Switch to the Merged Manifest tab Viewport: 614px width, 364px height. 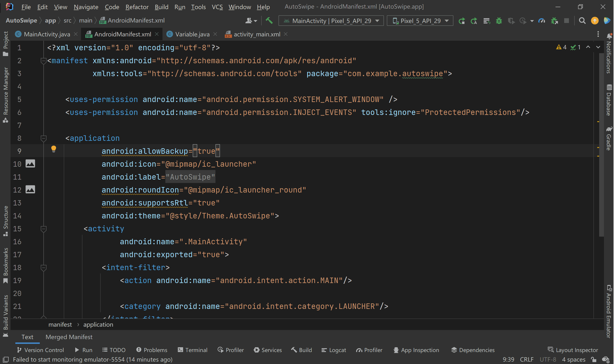[69, 337]
